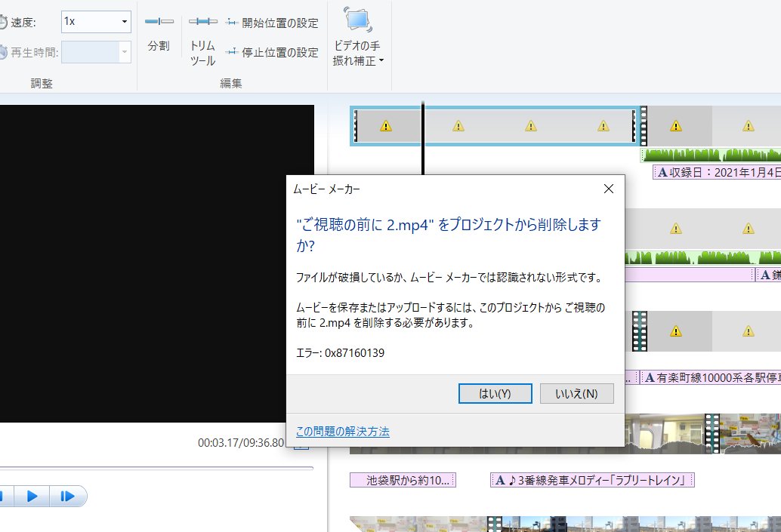Click the Play button under preview

click(32, 497)
